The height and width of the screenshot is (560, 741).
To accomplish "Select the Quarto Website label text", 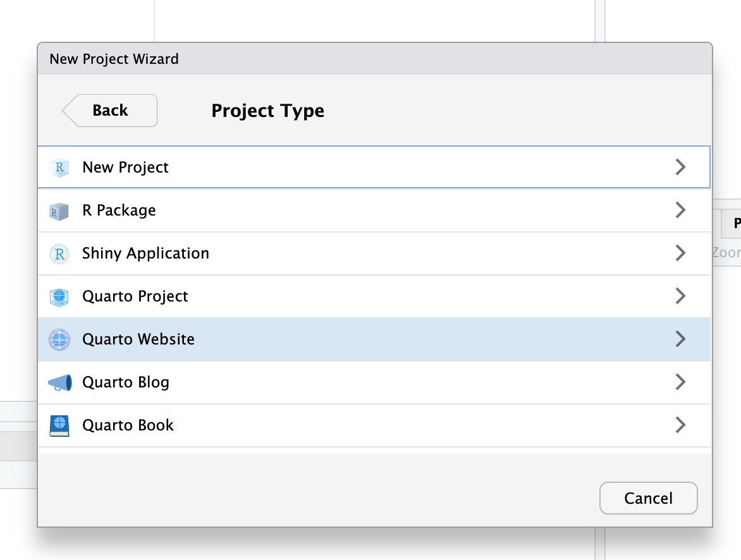I will pos(138,339).
